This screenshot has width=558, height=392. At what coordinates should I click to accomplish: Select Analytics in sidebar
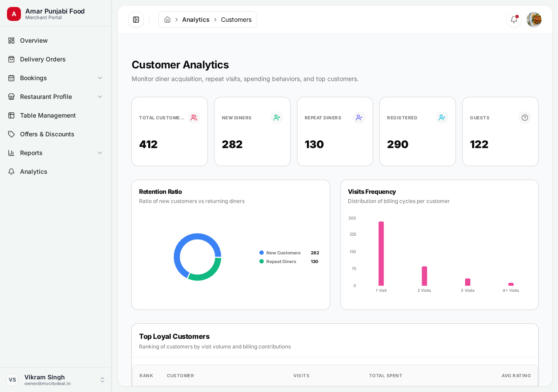tap(56, 172)
